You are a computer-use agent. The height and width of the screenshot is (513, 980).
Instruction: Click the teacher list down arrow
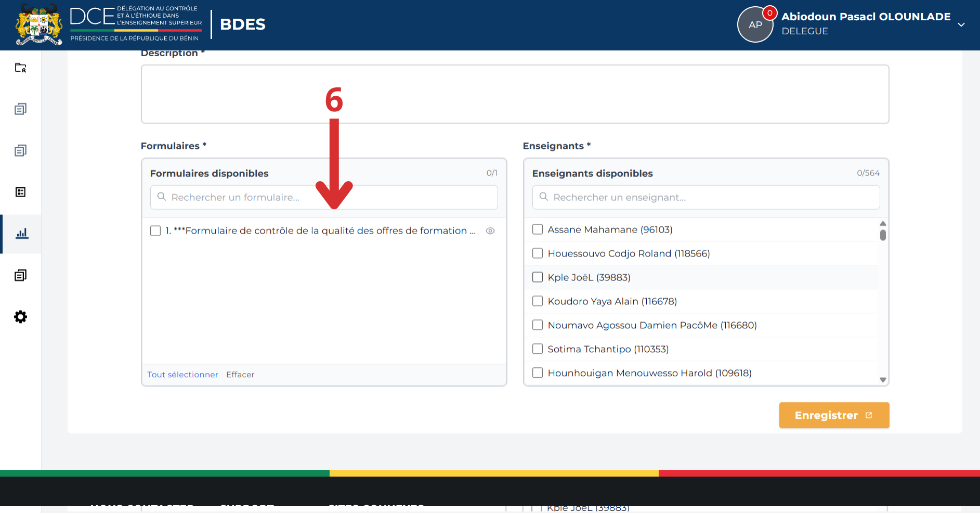(x=883, y=380)
